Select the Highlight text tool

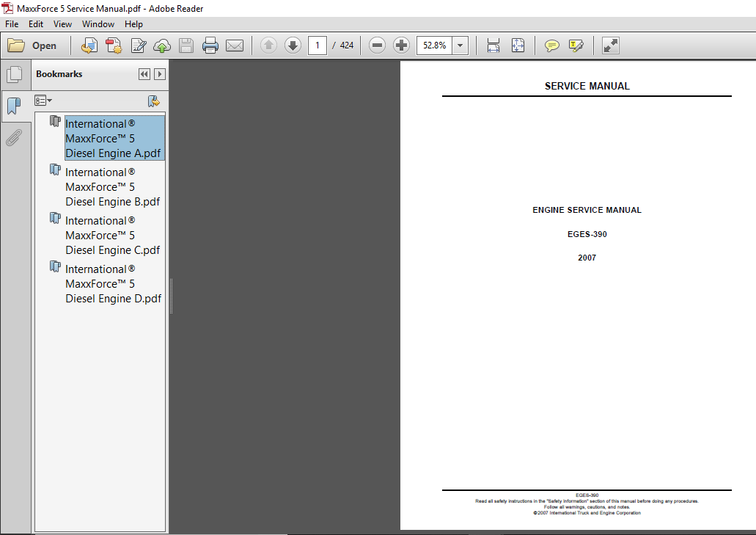(x=576, y=46)
